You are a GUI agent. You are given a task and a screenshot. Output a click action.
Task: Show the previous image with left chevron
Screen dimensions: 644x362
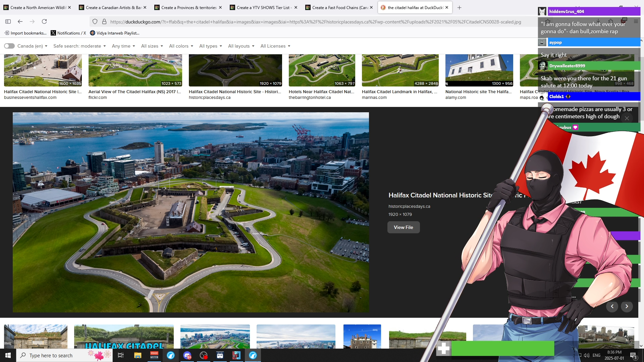pos(612,306)
